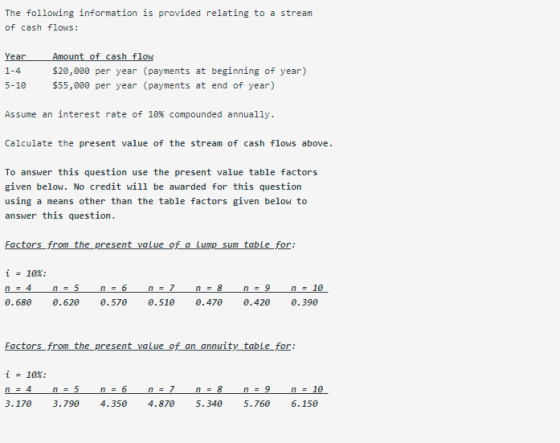
Task: Click 'n = 10' header in annuity table
Action: click(x=307, y=389)
